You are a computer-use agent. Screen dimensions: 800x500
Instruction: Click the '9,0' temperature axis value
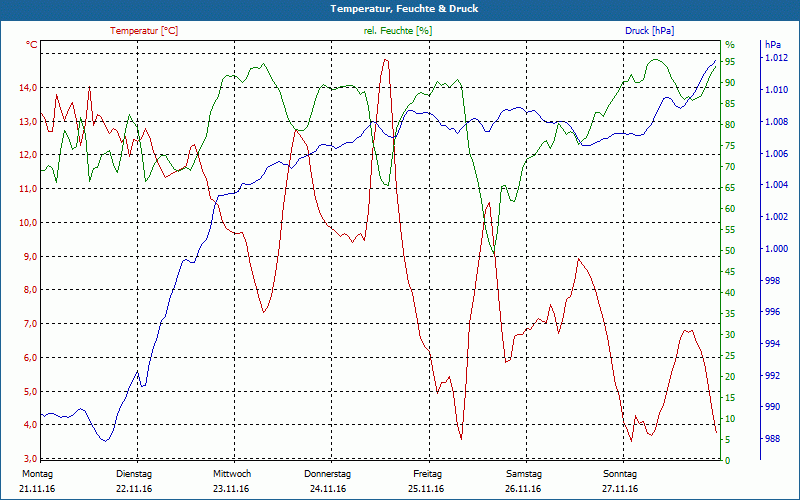[30, 256]
